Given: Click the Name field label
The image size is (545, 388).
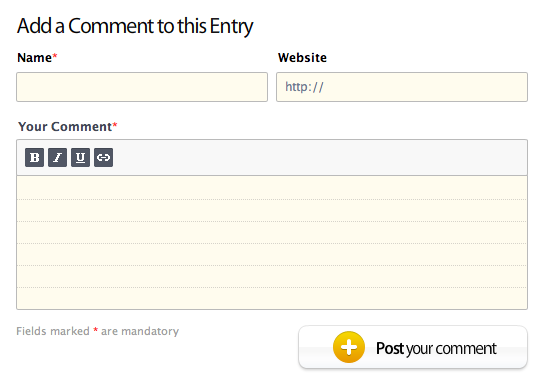Looking at the screenshot, I should click(34, 58).
